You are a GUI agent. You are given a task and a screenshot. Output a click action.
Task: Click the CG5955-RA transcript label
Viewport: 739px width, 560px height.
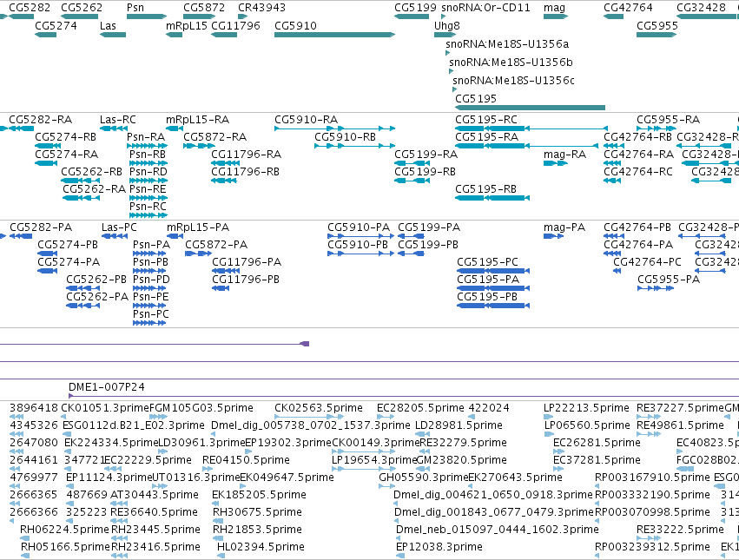(x=669, y=120)
